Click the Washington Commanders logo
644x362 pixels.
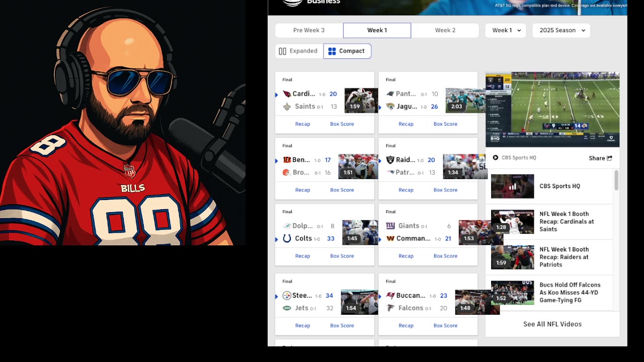[390, 238]
